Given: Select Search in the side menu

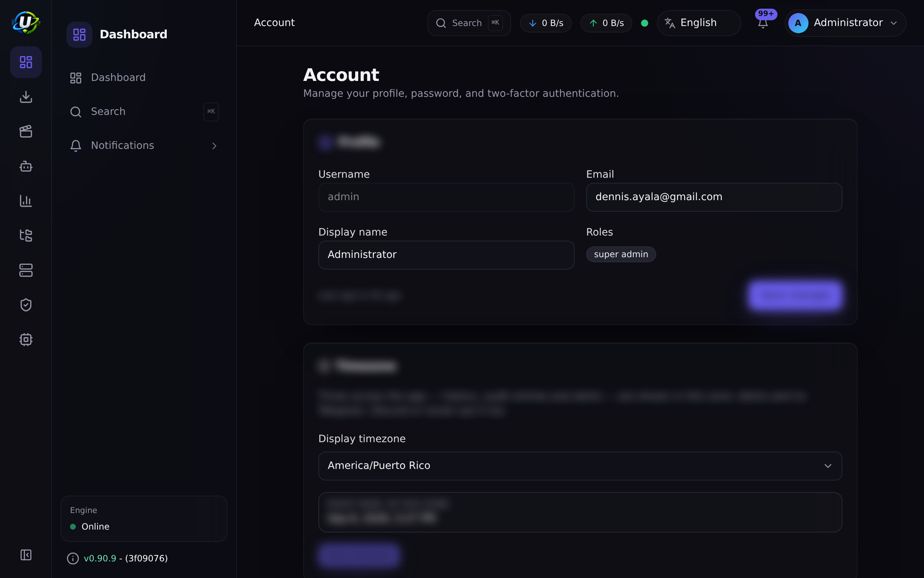Looking at the screenshot, I should [144, 112].
